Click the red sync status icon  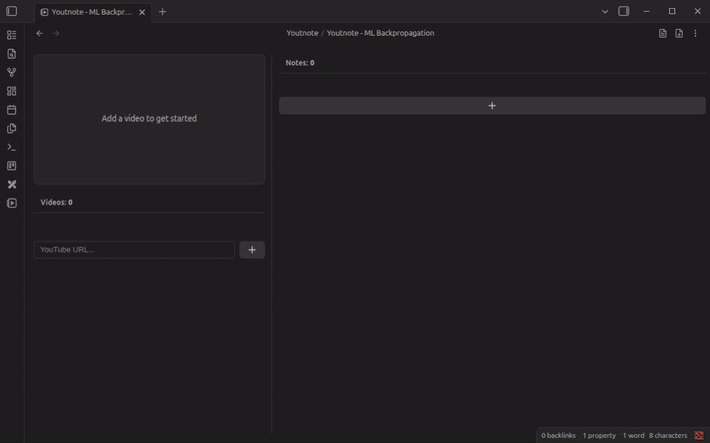point(699,435)
